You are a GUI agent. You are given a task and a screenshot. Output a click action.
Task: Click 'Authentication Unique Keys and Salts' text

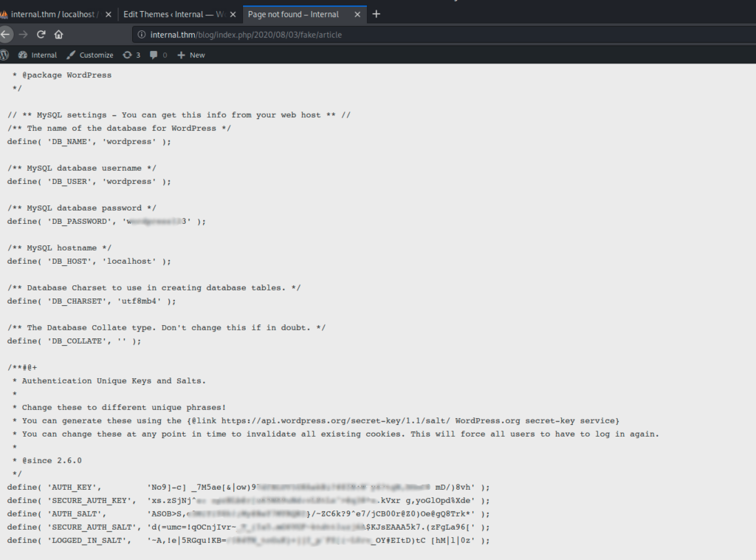pyautogui.click(x=114, y=381)
